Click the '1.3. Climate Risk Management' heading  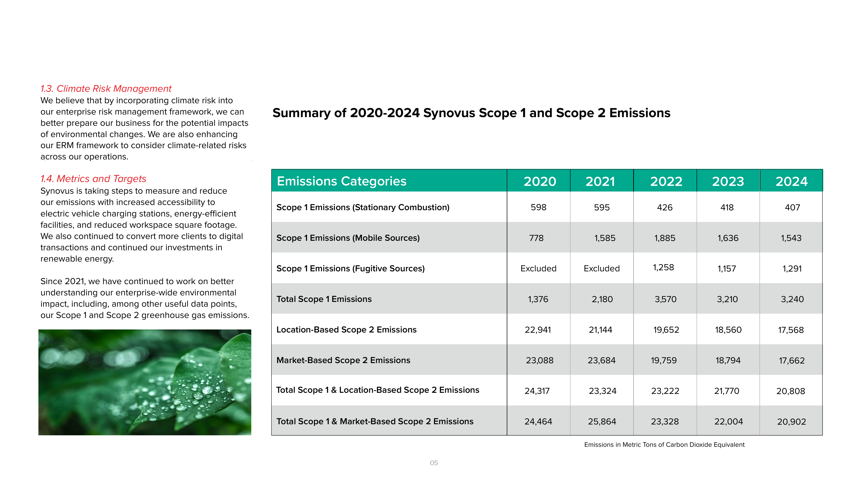click(x=106, y=88)
